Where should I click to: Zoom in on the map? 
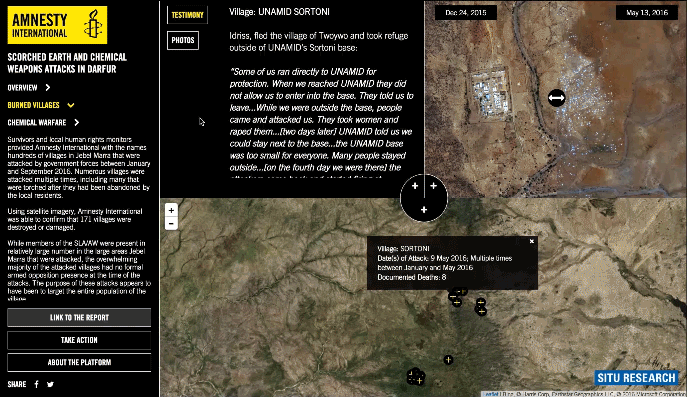coord(171,210)
